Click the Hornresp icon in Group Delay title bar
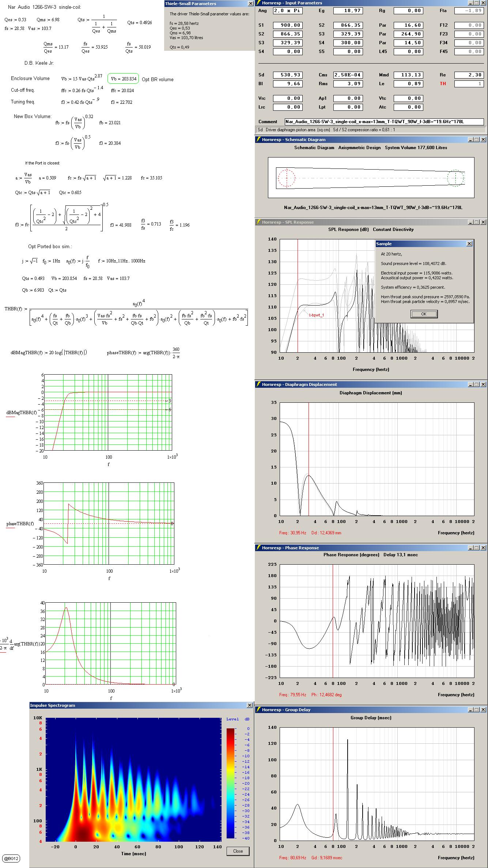This screenshot has height=868, width=488. tap(258, 709)
